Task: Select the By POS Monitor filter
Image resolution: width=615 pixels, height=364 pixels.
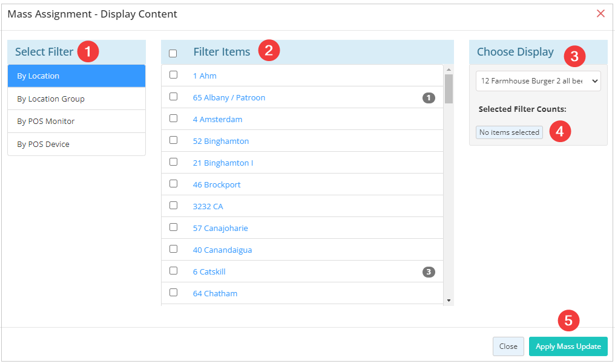Action: coord(76,122)
